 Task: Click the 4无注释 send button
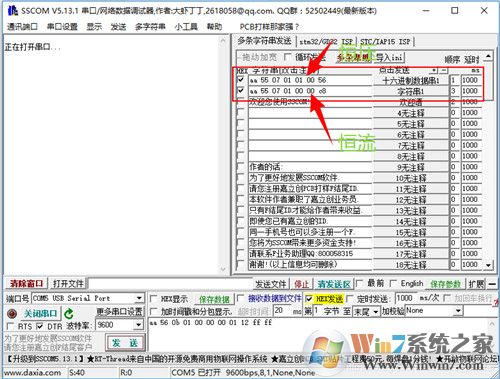pyautogui.click(x=411, y=113)
